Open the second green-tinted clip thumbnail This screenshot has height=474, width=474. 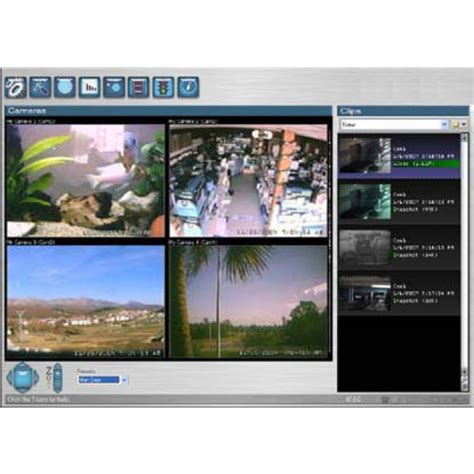(365, 201)
